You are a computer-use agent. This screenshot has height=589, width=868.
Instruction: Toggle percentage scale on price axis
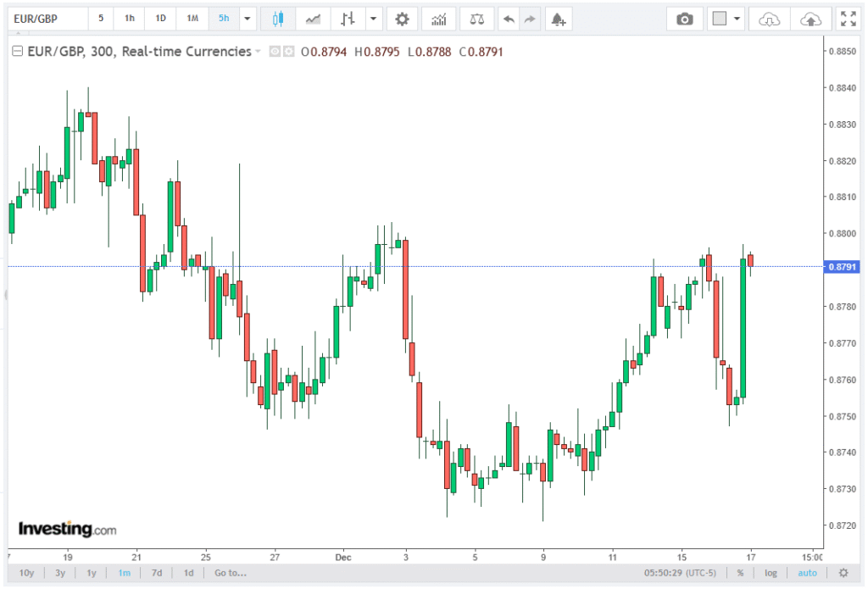tap(740, 573)
